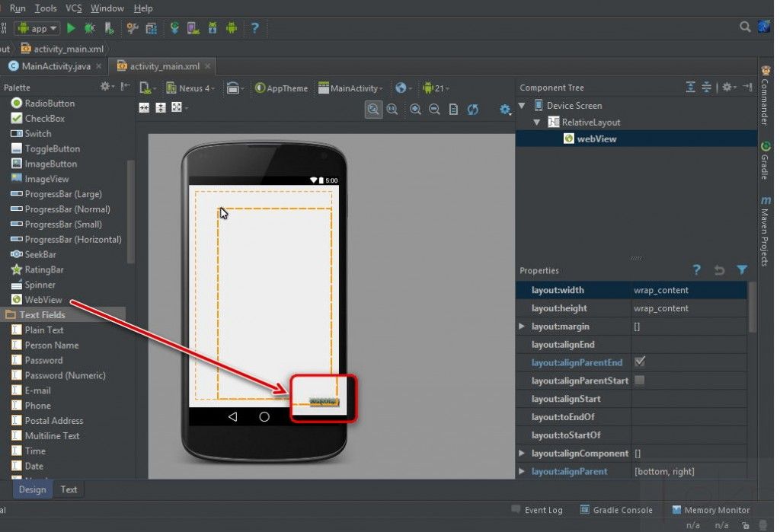Uncheck the layout:alignParentEnd checkbox
This screenshot has height=532, width=780.
tap(640, 362)
